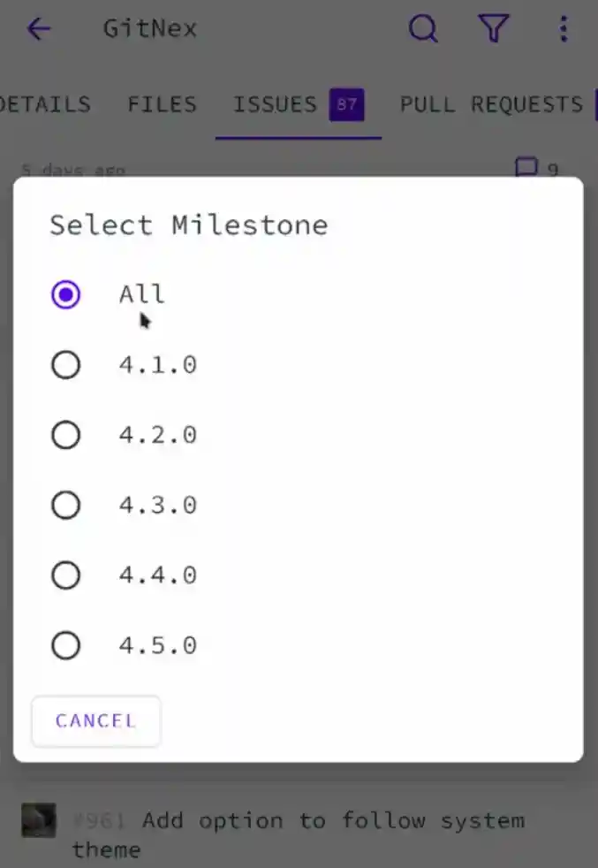The image size is (598, 868).
Task: Select the All milestone radio button
Action: point(65,294)
